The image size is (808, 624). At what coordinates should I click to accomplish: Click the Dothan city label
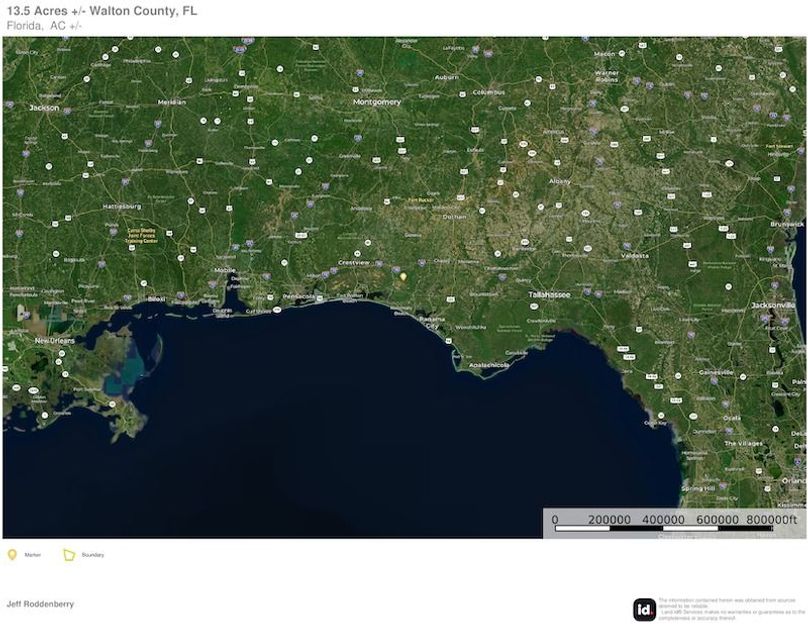tap(455, 217)
